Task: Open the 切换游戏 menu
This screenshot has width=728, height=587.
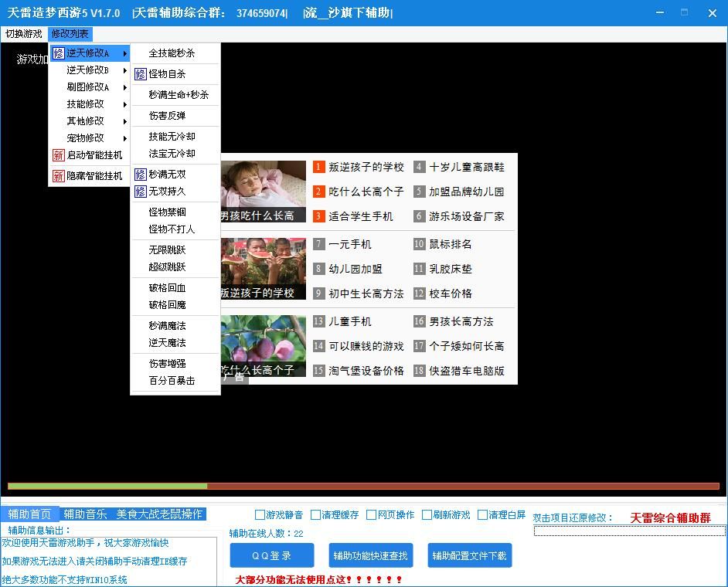Action: [x=24, y=34]
